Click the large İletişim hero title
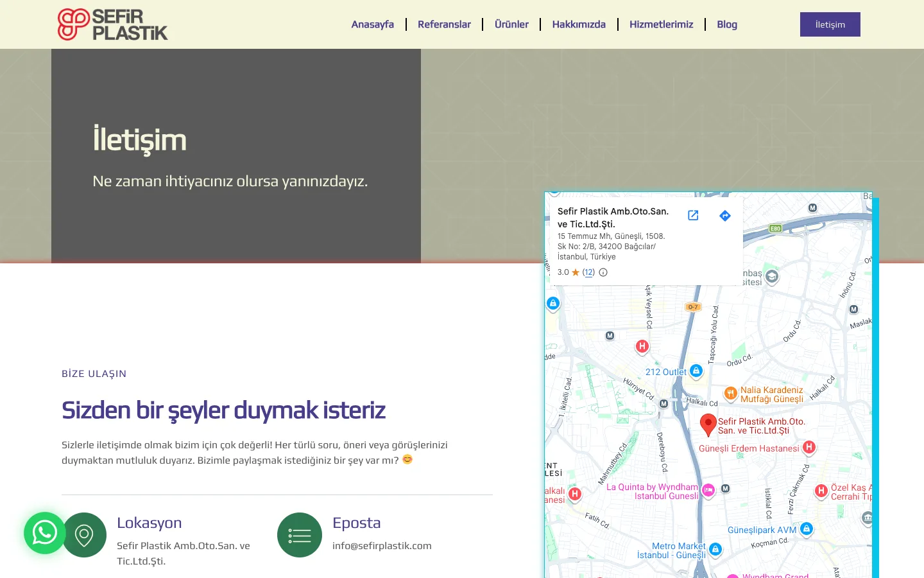This screenshot has width=924, height=578. [x=140, y=139]
